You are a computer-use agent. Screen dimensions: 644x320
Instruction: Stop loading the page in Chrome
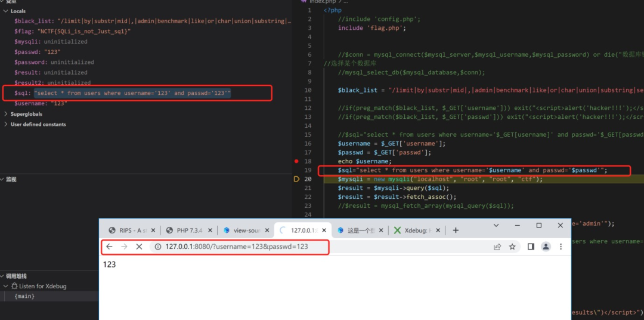point(139,247)
